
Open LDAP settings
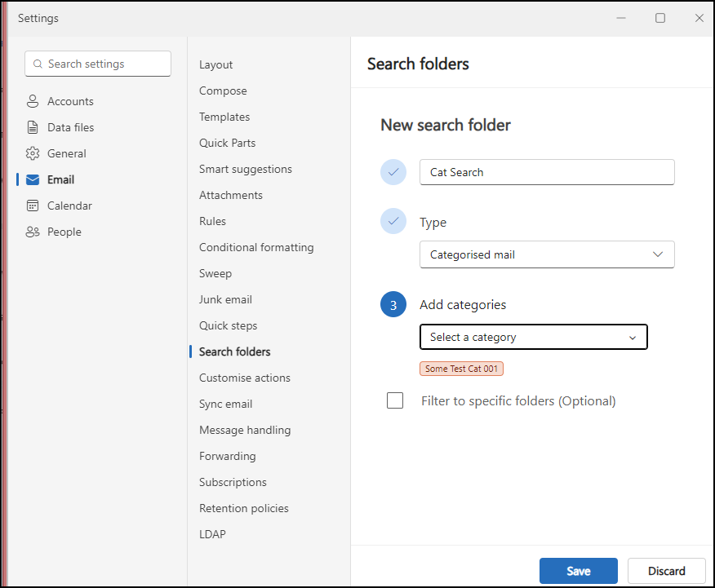coord(212,534)
